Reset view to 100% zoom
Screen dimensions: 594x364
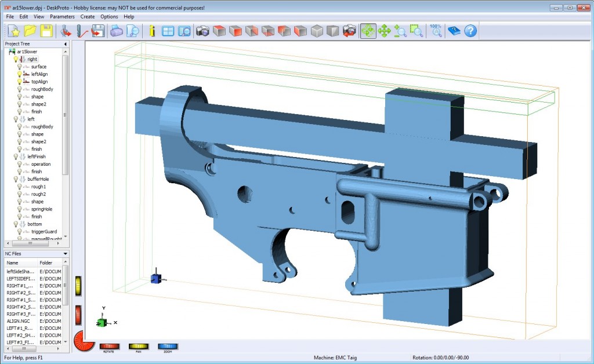pyautogui.click(x=436, y=31)
